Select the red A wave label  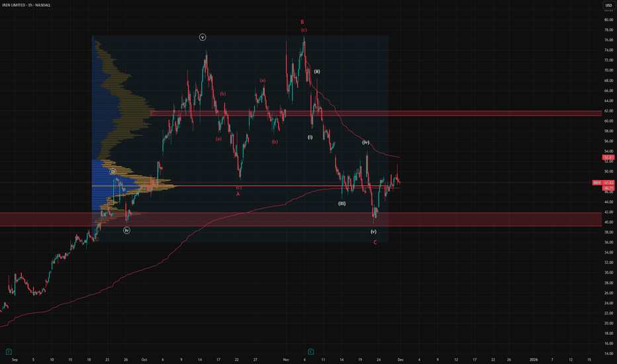[x=238, y=194]
